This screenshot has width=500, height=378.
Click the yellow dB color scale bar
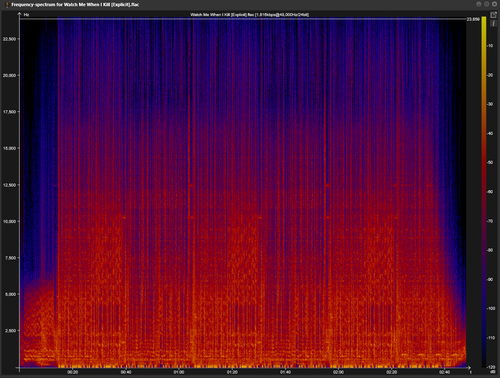click(x=484, y=192)
